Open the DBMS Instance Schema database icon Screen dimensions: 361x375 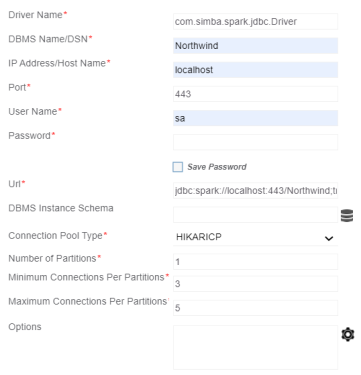[347, 216]
